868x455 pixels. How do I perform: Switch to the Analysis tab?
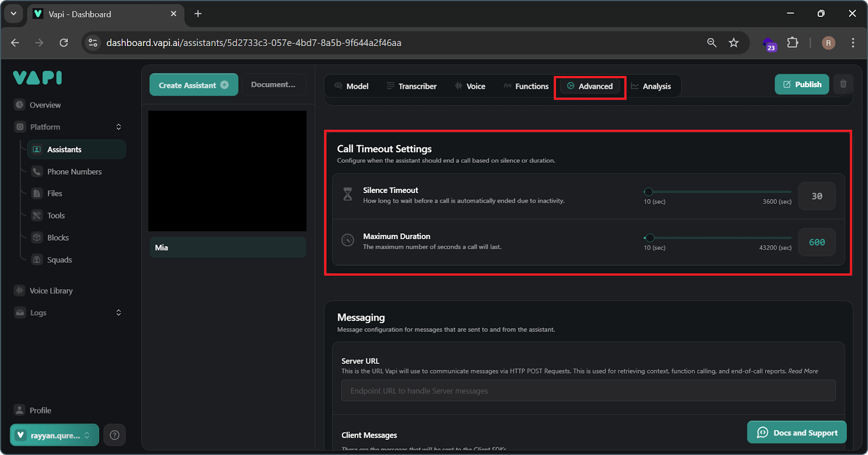point(651,86)
